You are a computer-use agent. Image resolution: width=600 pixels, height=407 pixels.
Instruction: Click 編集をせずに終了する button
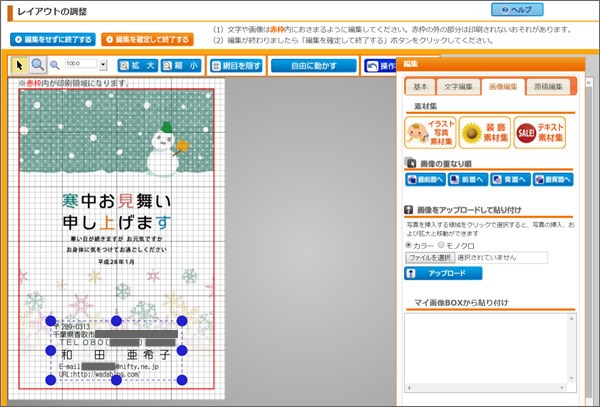53,39
